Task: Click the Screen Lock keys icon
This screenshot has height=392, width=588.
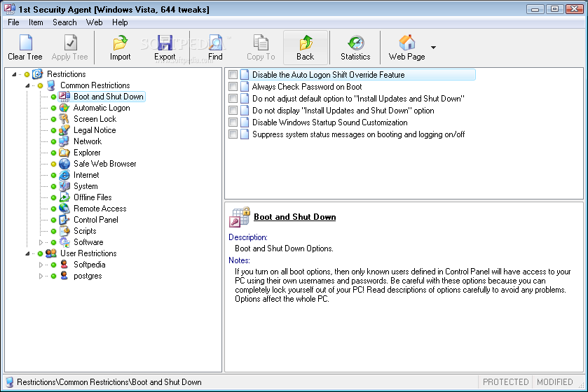Action: click(64, 119)
